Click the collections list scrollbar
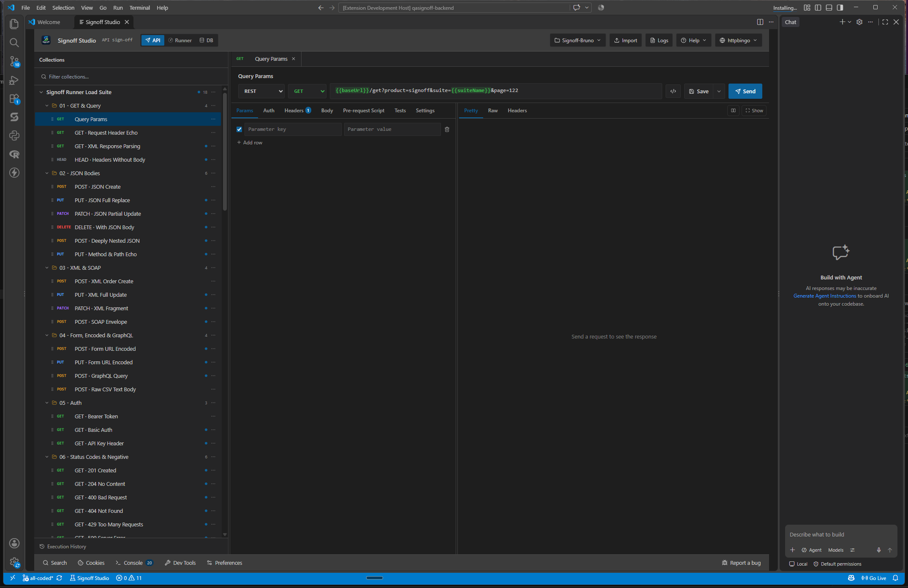This screenshot has height=588, width=908. [x=225, y=152]
